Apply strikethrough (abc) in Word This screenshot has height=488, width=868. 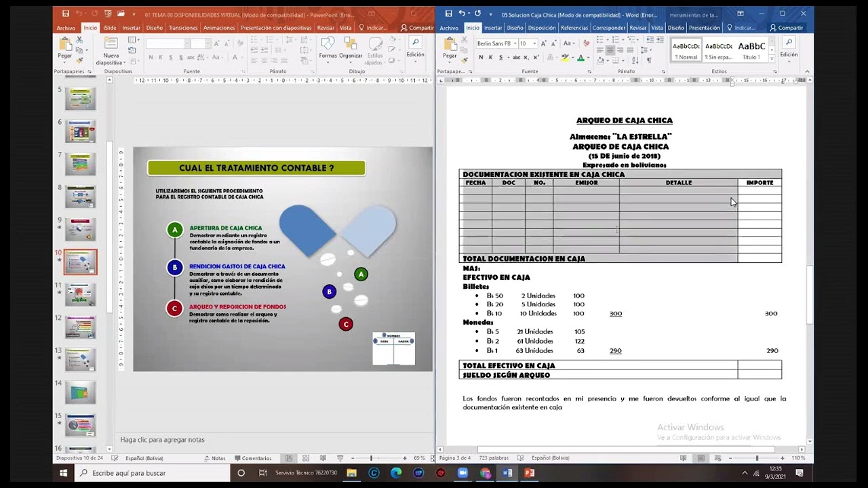[516, 57]
